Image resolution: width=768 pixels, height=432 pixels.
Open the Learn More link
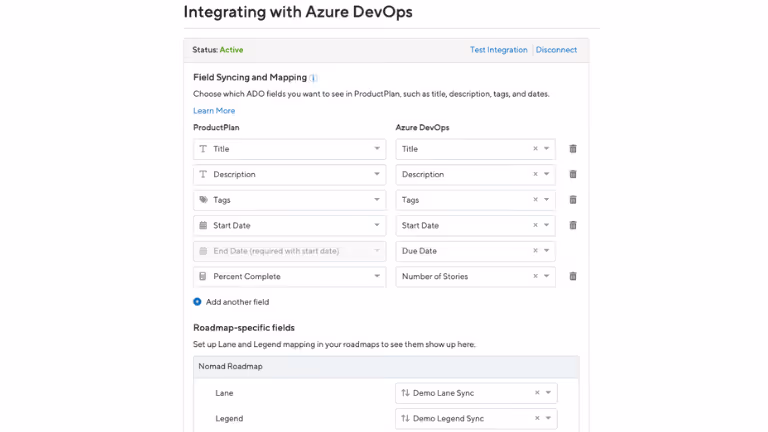pos(214,111)
